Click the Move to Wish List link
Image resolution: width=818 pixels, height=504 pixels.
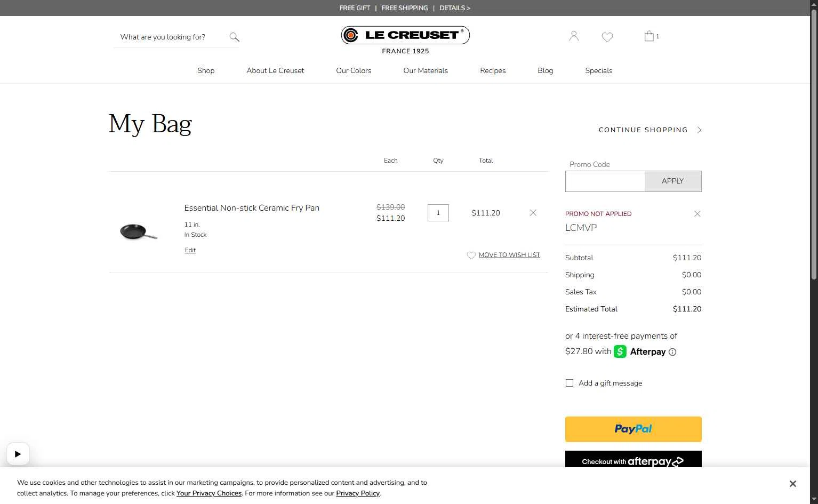click(x=509, y=255)
